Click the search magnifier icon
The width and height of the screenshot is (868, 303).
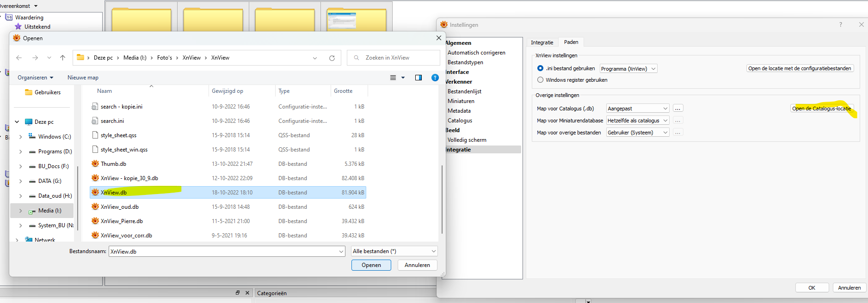357,58
